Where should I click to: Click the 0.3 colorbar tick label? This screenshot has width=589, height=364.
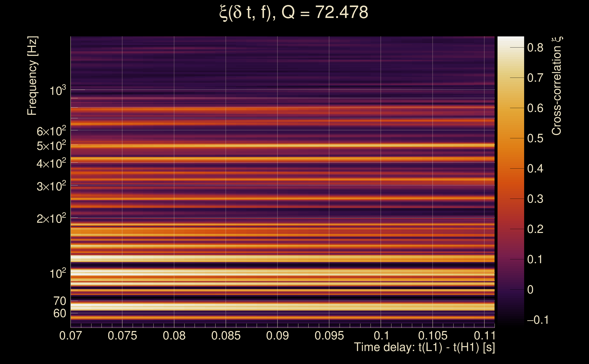(535, 199)
